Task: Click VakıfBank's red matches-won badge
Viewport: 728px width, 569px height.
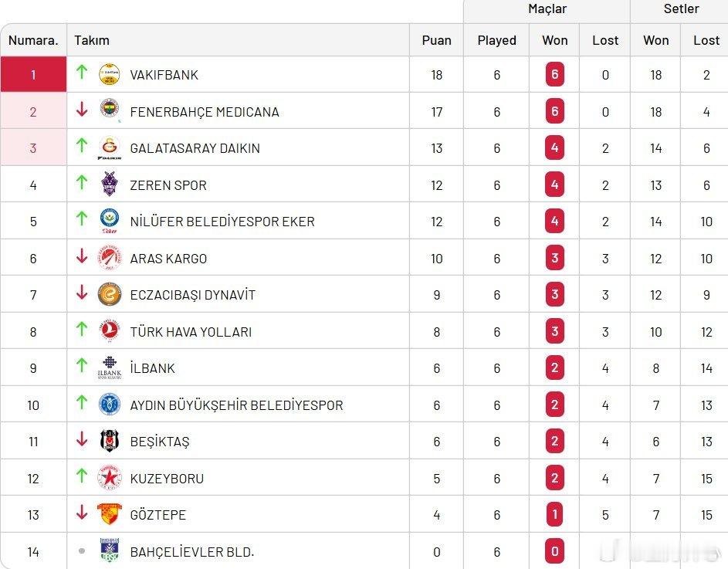Action: pyautogui.click(x=554, y=75)
